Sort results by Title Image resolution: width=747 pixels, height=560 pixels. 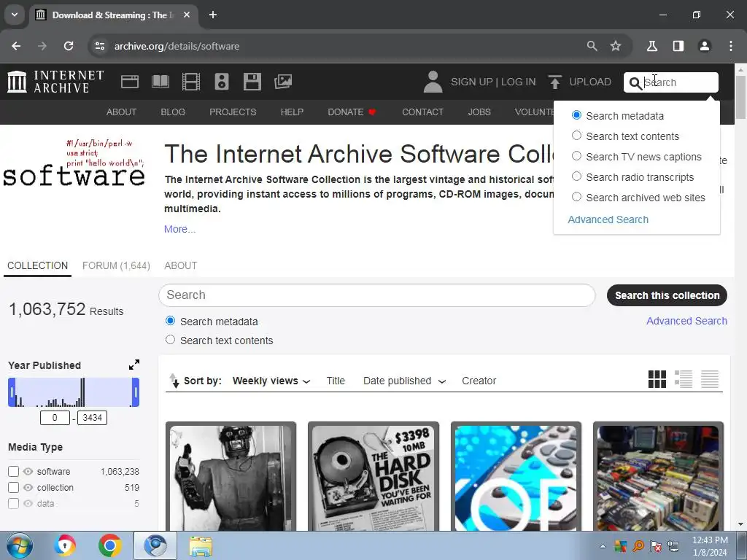pyautogui.click(x=336, y=381)
